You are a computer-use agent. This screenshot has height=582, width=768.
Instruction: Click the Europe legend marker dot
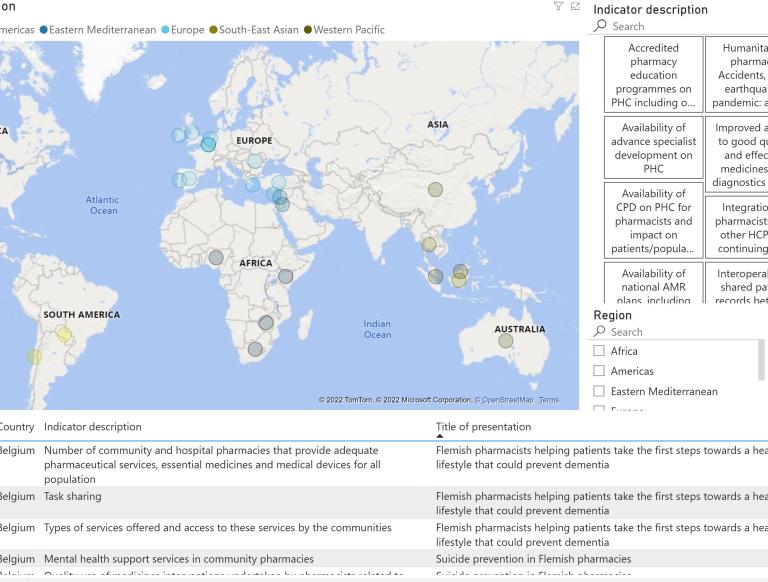click(x=165, y=30)
